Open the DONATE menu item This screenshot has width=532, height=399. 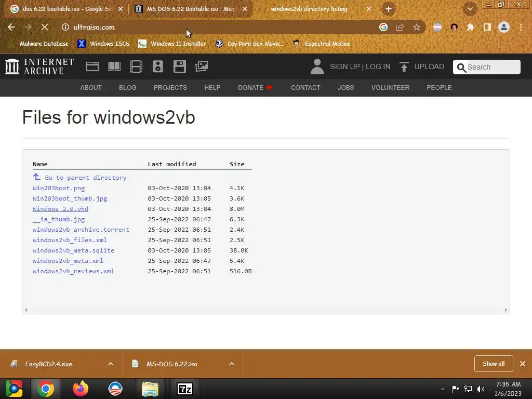click(255, 87)
